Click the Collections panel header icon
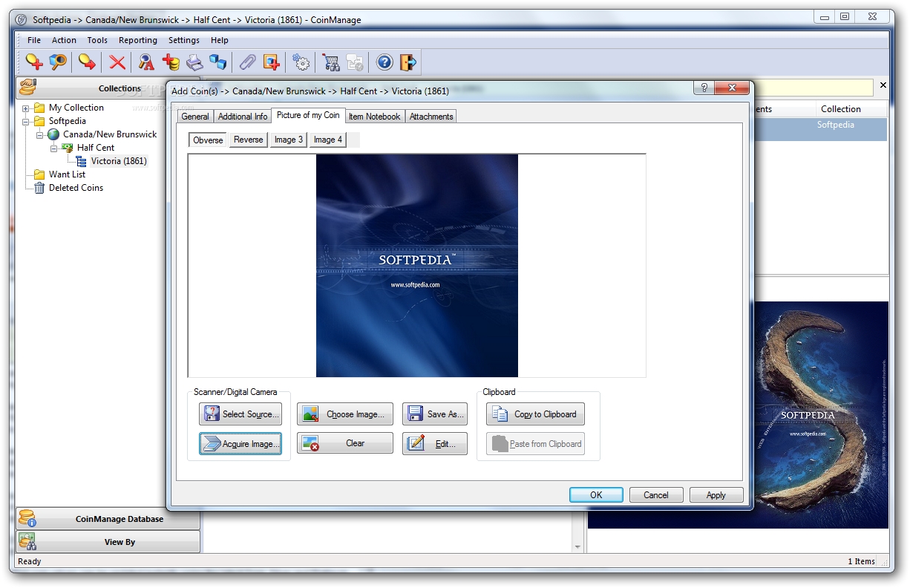Image resolution: width=910 pixels, height=588 pixels. (28, 88)
